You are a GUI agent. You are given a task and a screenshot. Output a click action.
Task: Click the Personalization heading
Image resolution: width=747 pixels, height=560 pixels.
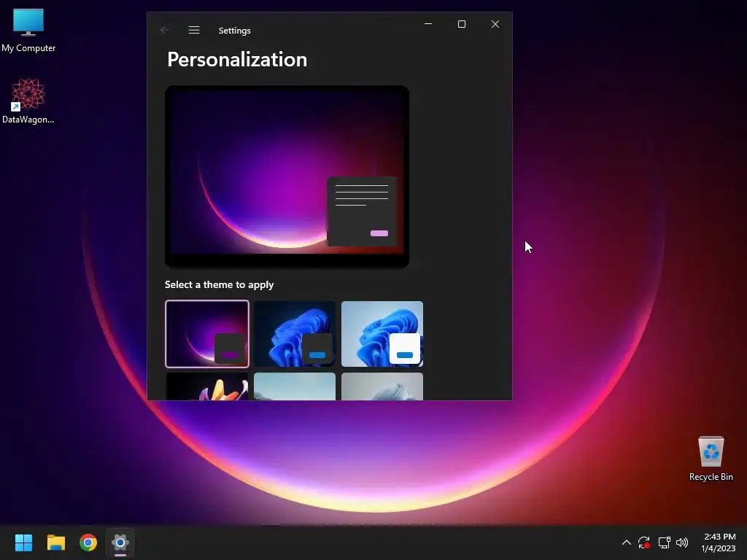(237, 60)
